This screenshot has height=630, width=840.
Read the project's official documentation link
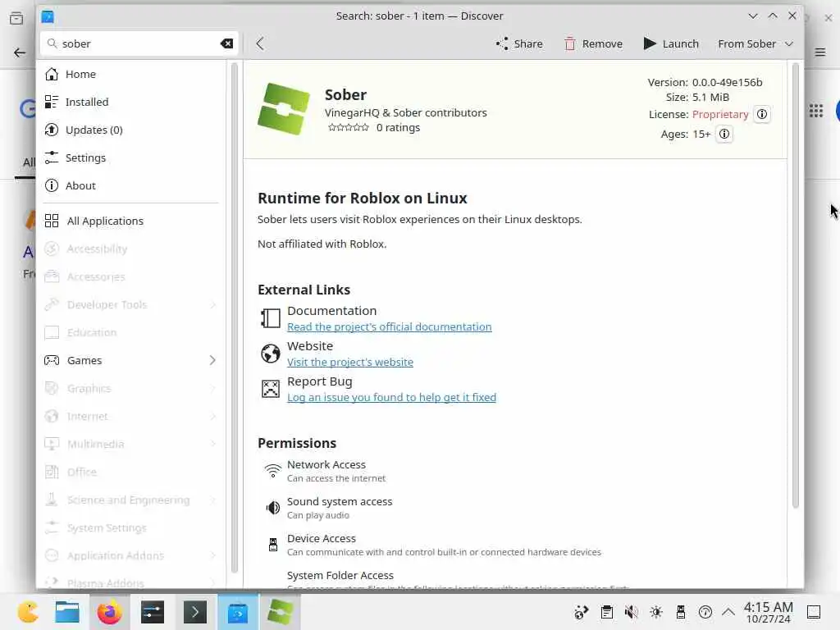pos(389,326)
